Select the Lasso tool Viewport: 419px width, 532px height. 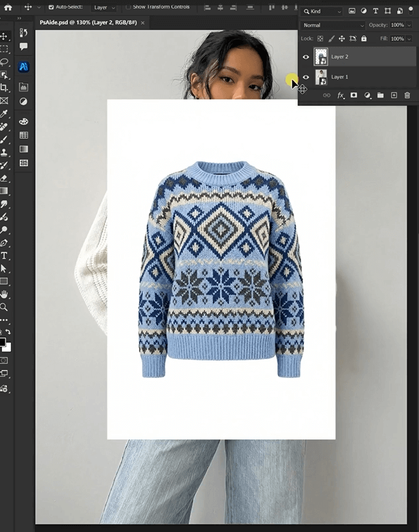coord(4,62)
